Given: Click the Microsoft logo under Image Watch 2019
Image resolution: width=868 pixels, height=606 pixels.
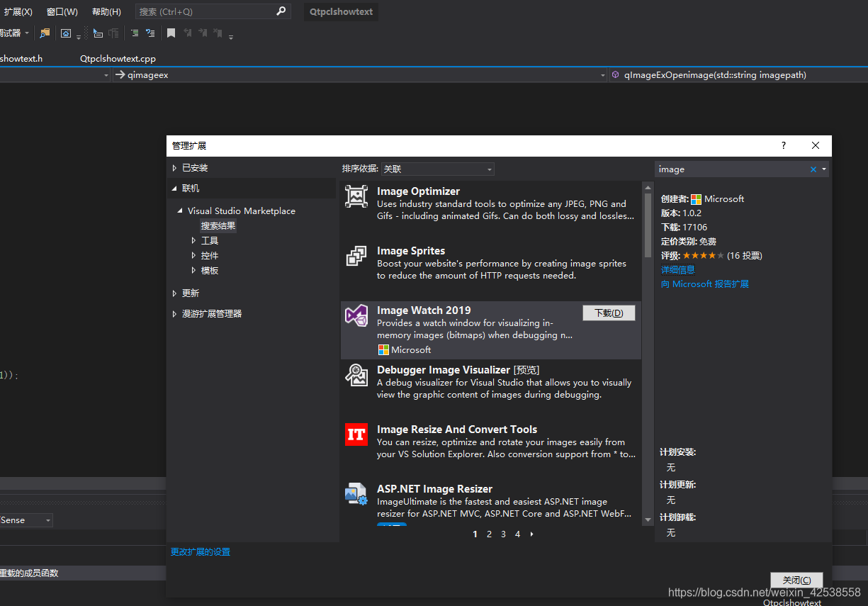Looking at the screenshot, I should tap(383, 349).
